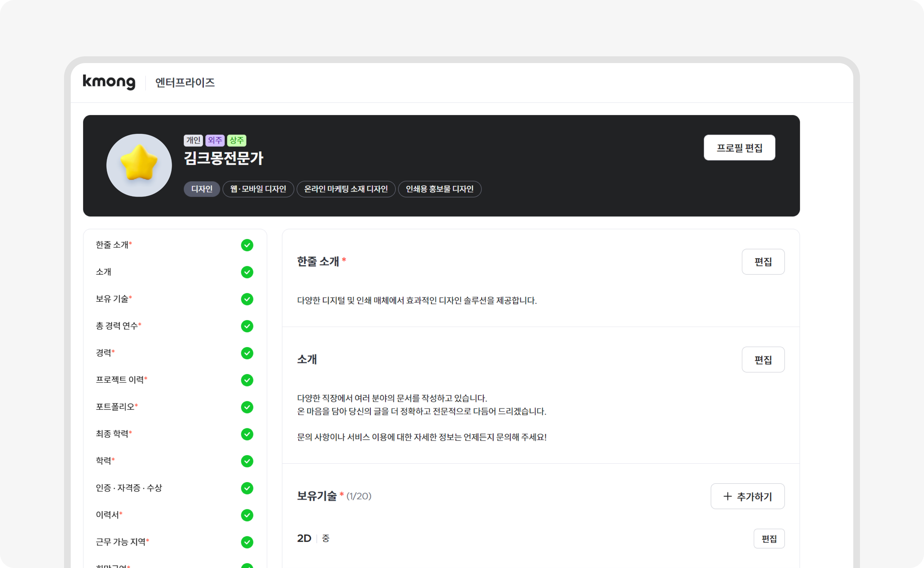Viewport: 924px width, 568px height.
Task: Go to 최종 학력 in sidebar
Action: point(114,434)
